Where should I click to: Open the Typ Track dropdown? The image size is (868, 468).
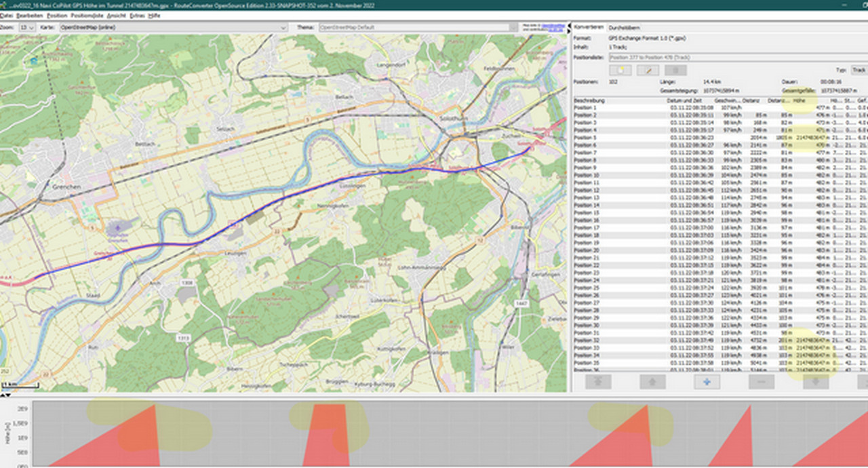859,70
